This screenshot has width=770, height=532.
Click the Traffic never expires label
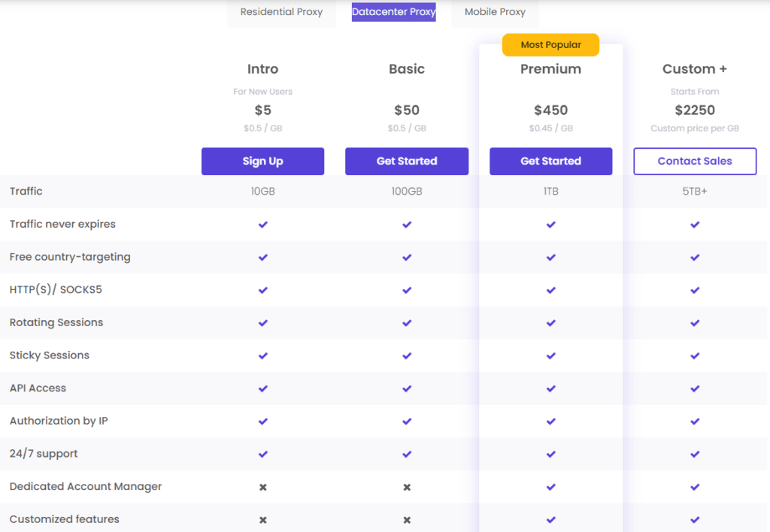click(62, 224)
